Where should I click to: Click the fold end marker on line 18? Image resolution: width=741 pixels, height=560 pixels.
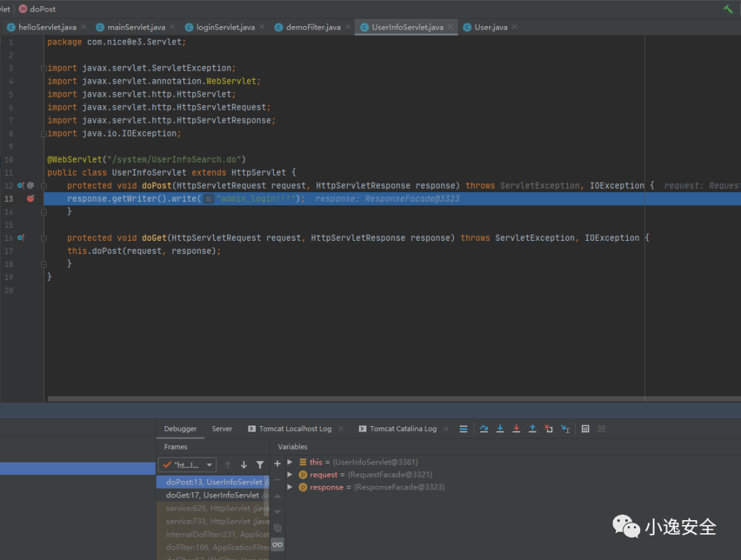[43, 264]
